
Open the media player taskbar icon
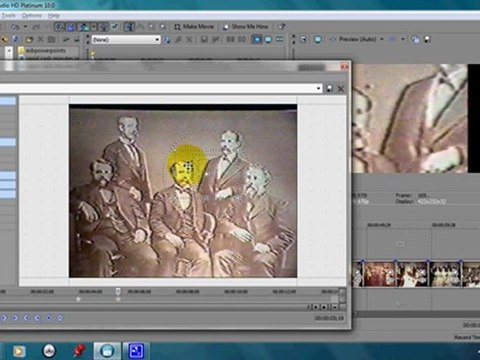(19, 351)
